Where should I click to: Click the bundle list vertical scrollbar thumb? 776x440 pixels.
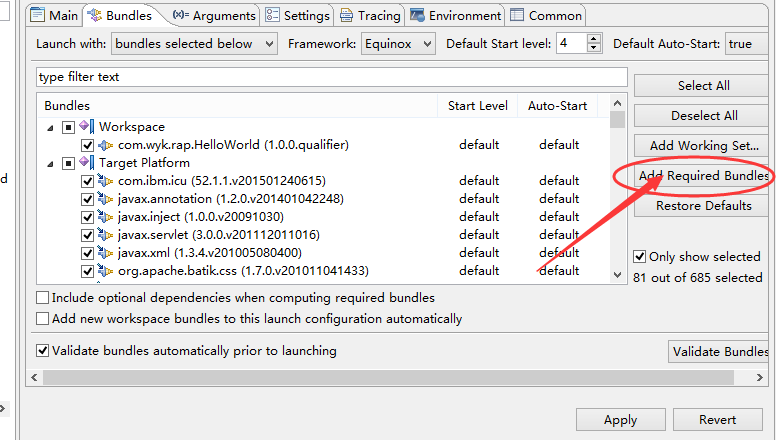click(x=617, y=120)
